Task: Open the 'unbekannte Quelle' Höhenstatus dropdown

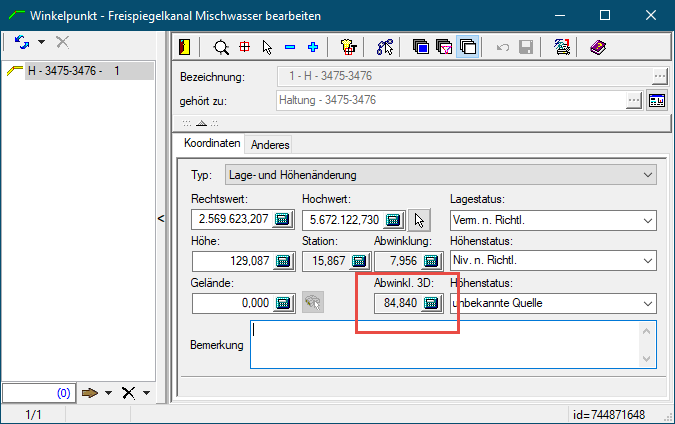Action: [x=647, y=303]
